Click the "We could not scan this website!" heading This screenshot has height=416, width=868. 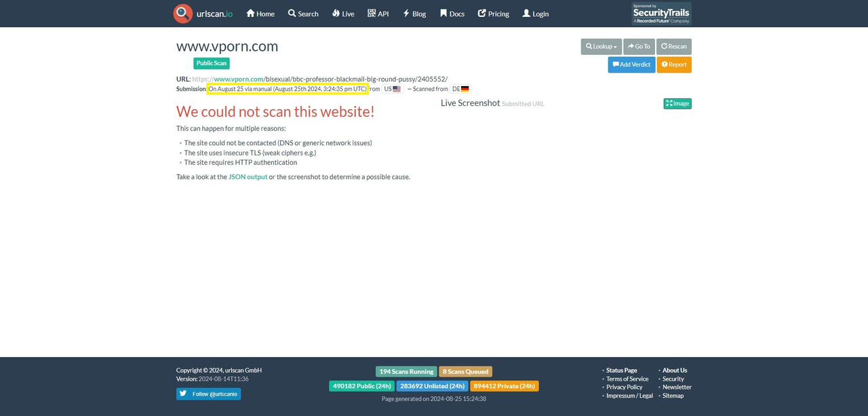(275, 111)
